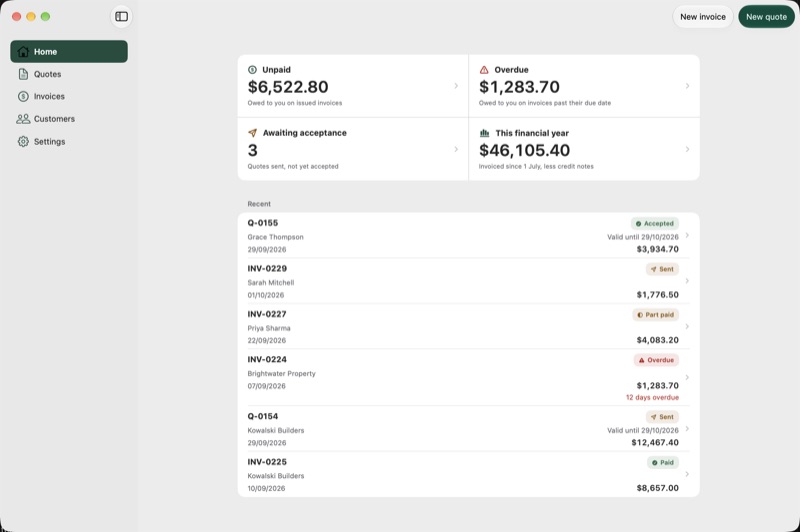Click the Overdue badge on INV-0224

656,360
